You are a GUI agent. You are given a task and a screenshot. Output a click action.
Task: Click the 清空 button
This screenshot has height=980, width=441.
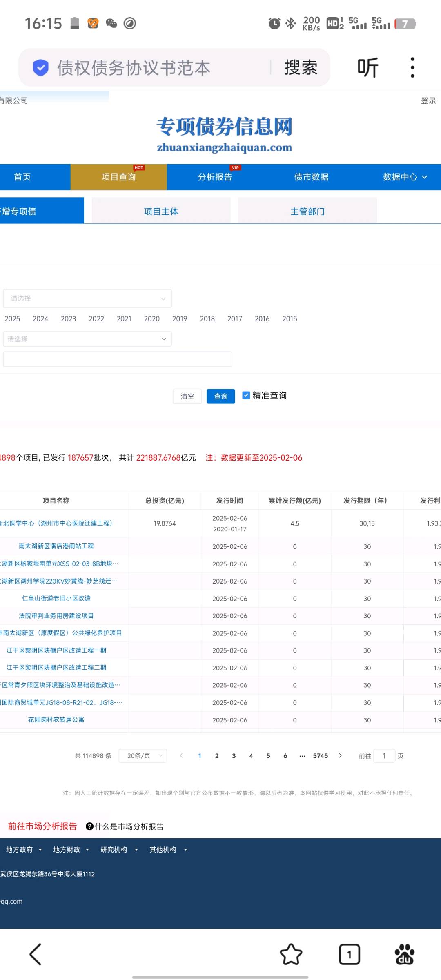(x=187, y=396)
